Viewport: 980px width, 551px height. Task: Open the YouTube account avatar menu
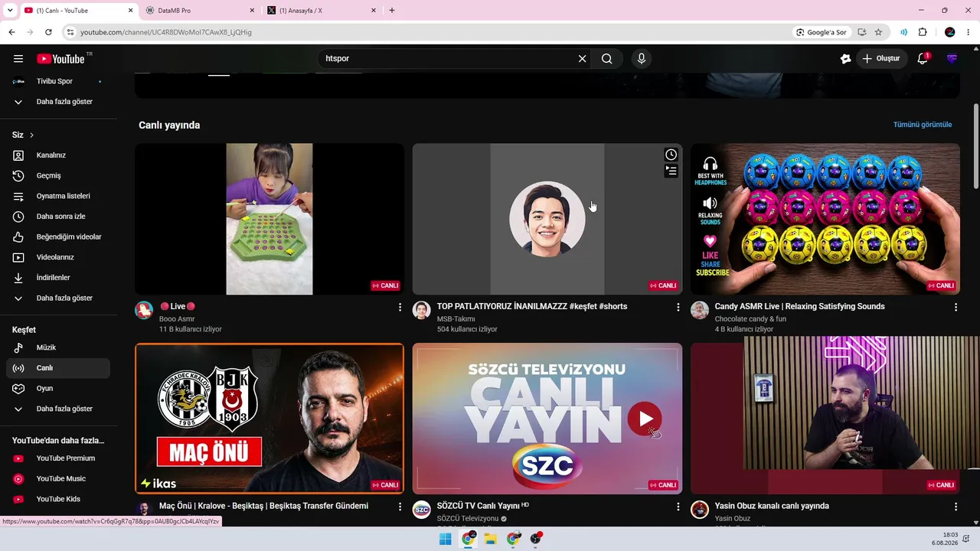tap(952, 59)
